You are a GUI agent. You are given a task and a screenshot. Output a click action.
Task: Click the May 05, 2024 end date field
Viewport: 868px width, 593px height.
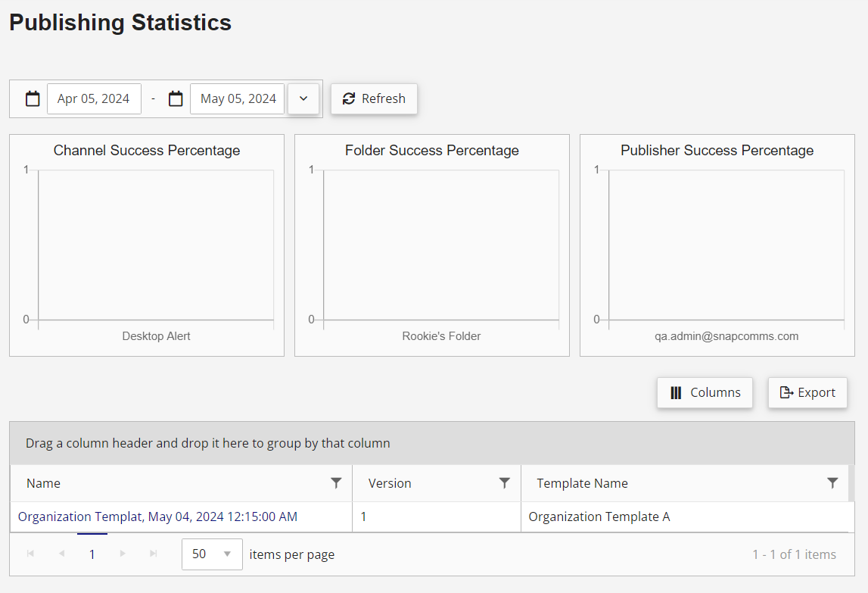[x=238, y=98]
